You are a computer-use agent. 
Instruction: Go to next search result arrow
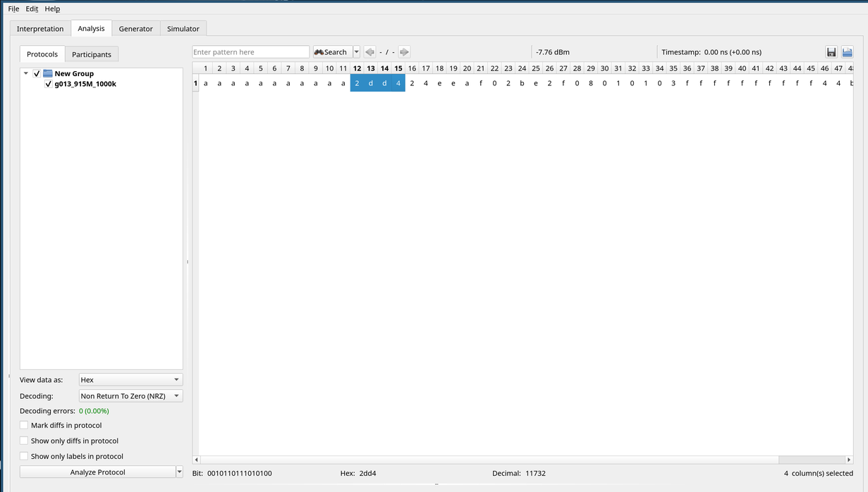[x=404, y=52]
